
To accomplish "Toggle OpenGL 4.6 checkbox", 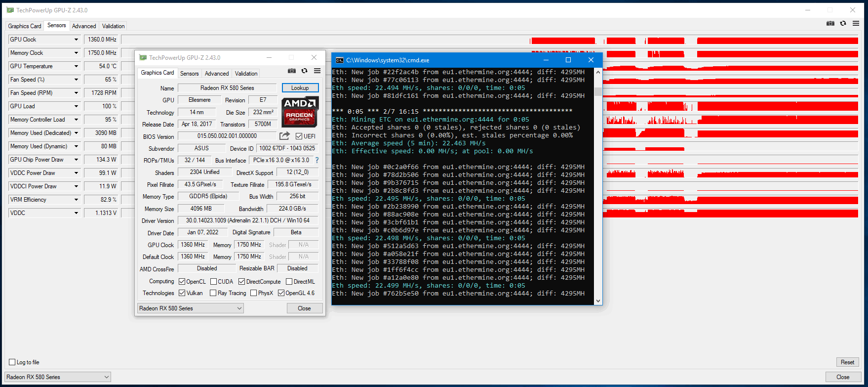I will click(x=281, y=293).
